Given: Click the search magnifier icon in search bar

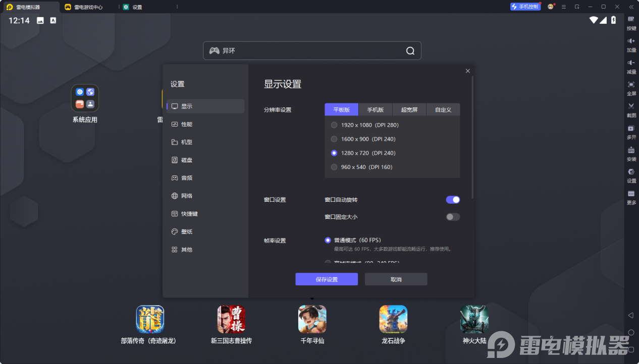Looking at the screenshot, I should pyautogui.click(x=410, y=51).
